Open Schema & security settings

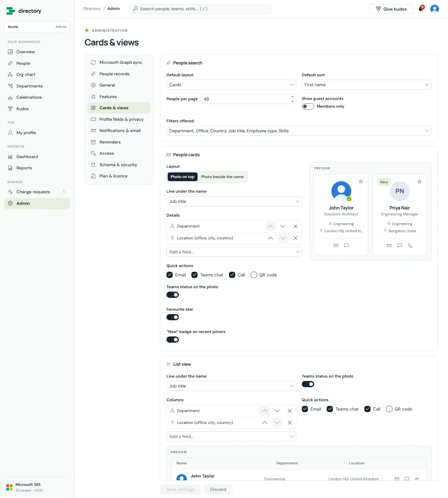(x=119, y=165)
